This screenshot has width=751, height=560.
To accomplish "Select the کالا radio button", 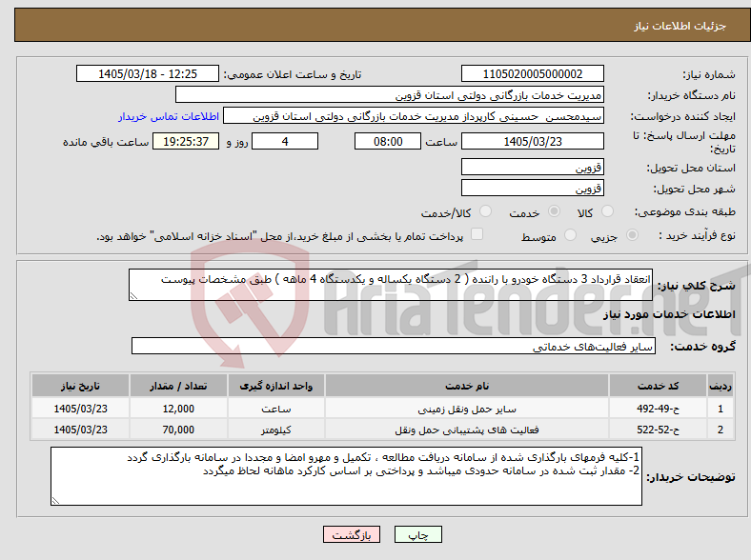I will (607, 211).
